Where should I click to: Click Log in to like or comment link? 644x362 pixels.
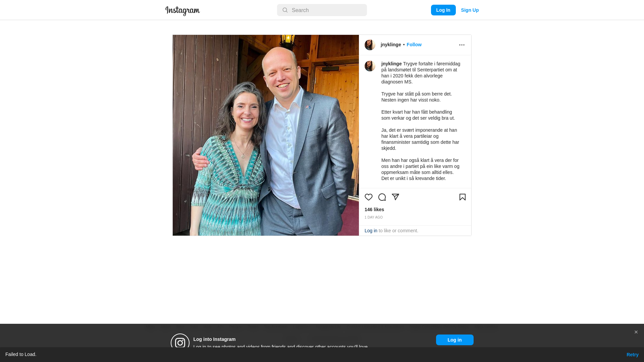371,231
